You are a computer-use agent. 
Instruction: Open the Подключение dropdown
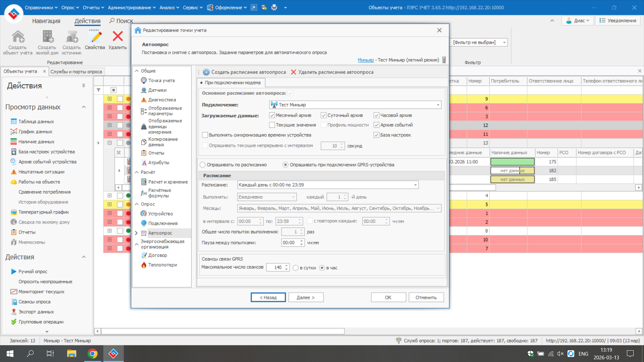point(438,105)
